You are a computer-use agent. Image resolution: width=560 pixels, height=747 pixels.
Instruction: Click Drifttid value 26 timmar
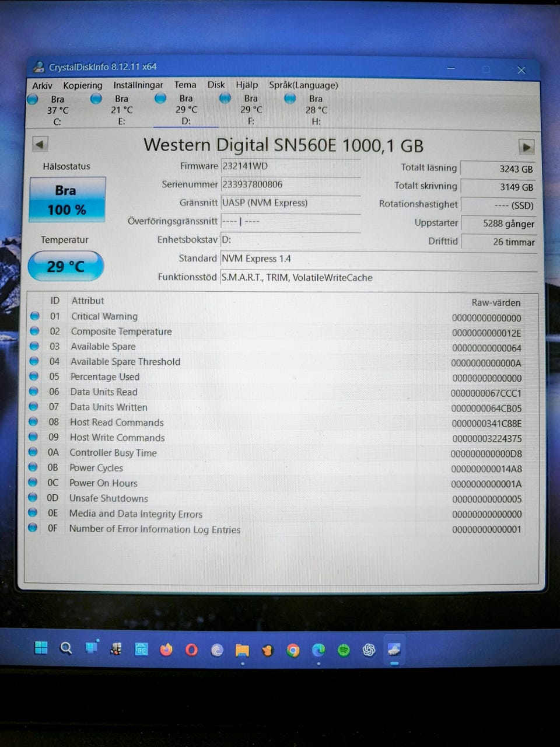tap(499, 242)
